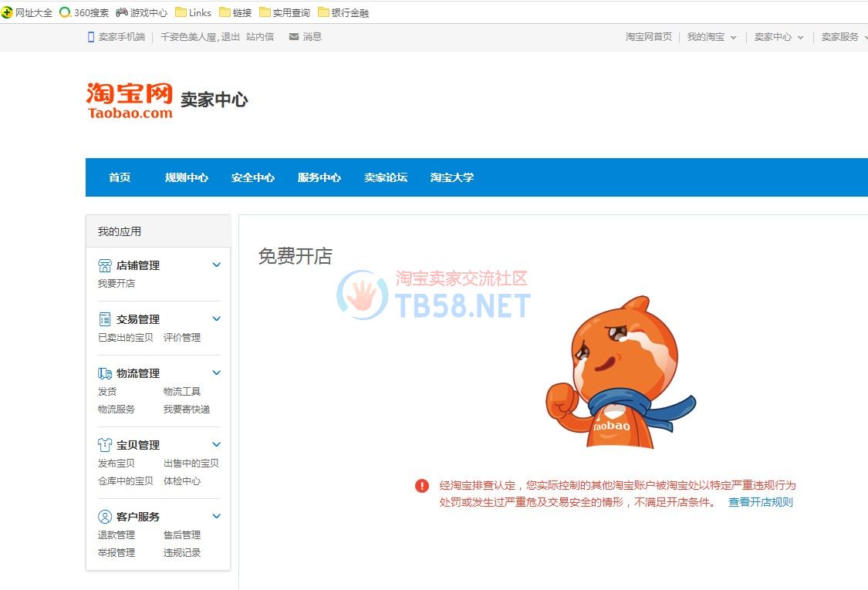Collapse the 交易管理 section chevron
This screenshot has height=590, width=868.
click(x=217, y=319)
